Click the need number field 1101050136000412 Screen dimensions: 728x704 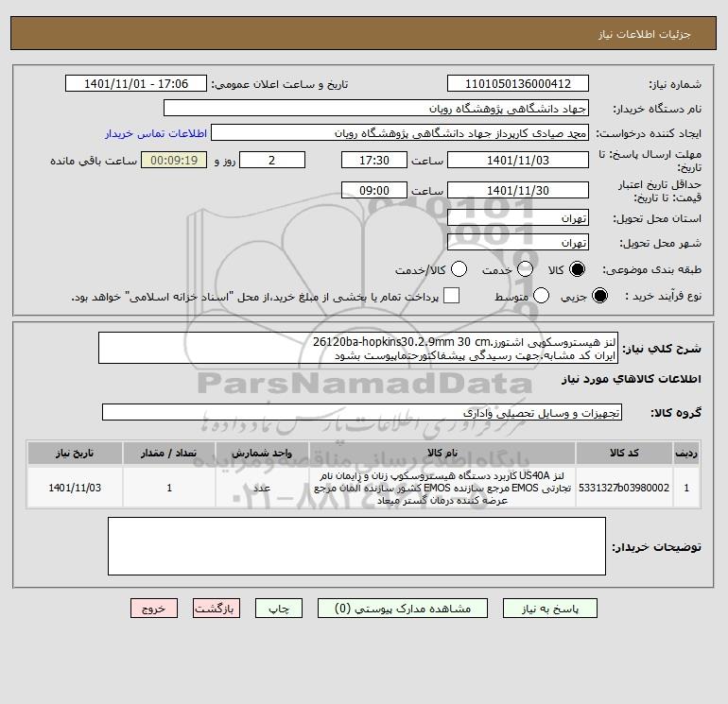(518, 83)
